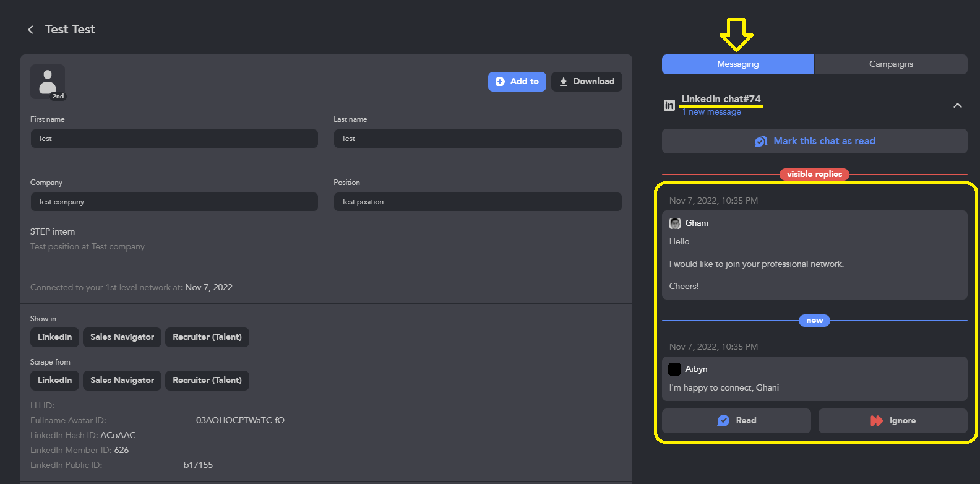Click the Hello line in Ghani's message
This screenshot has height=484, width=980.
pyautogui.click(x=679, y=241)
